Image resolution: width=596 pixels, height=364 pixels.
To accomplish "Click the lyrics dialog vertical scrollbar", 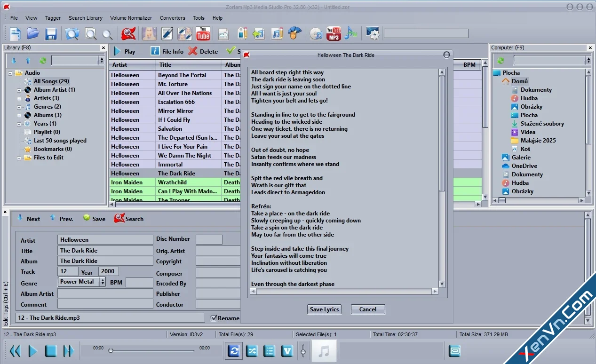I will click(442, 178).
